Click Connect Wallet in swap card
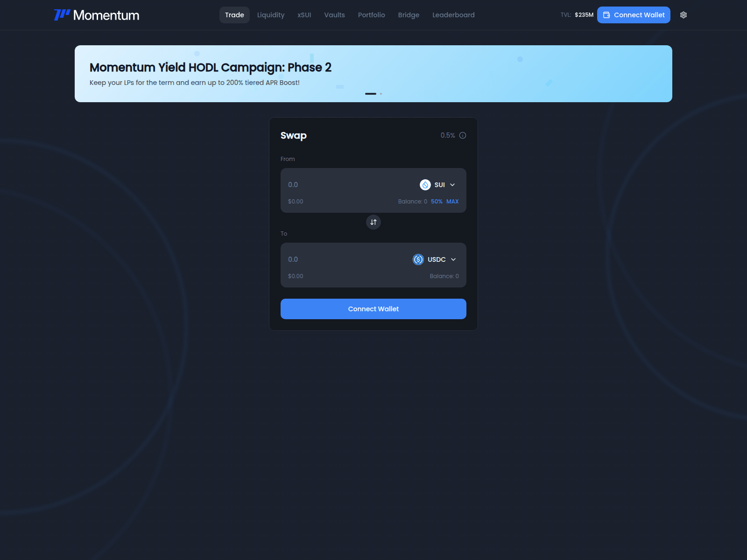The width and height of the screenshot is (747, 560). point(373,309)
